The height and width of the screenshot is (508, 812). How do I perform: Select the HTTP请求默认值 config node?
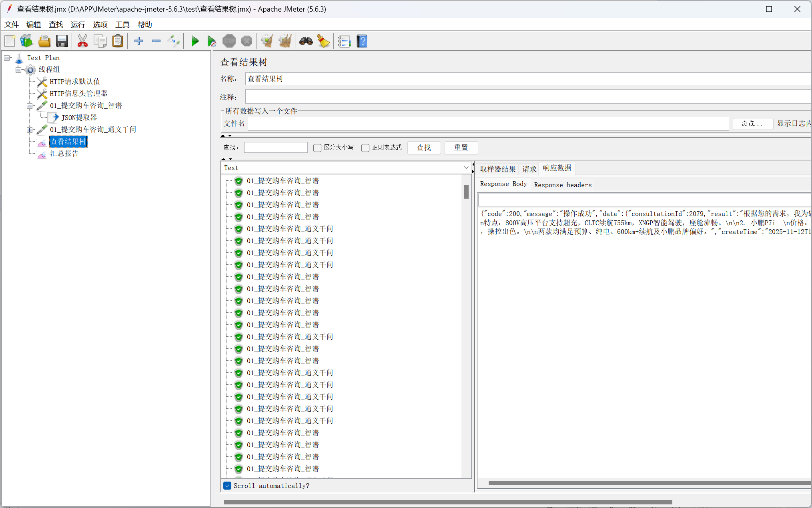click(75, 82)
